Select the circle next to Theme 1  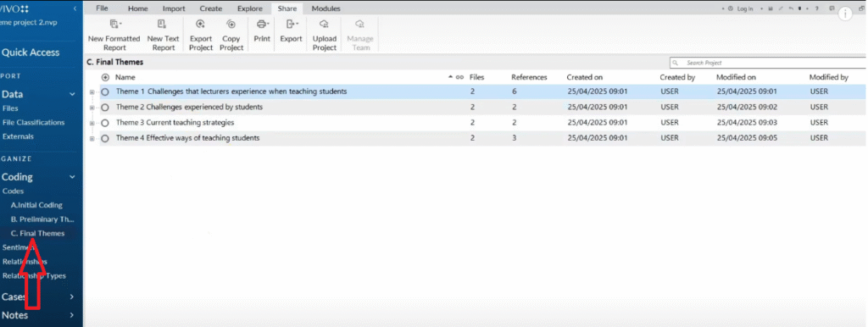(105, 91)
